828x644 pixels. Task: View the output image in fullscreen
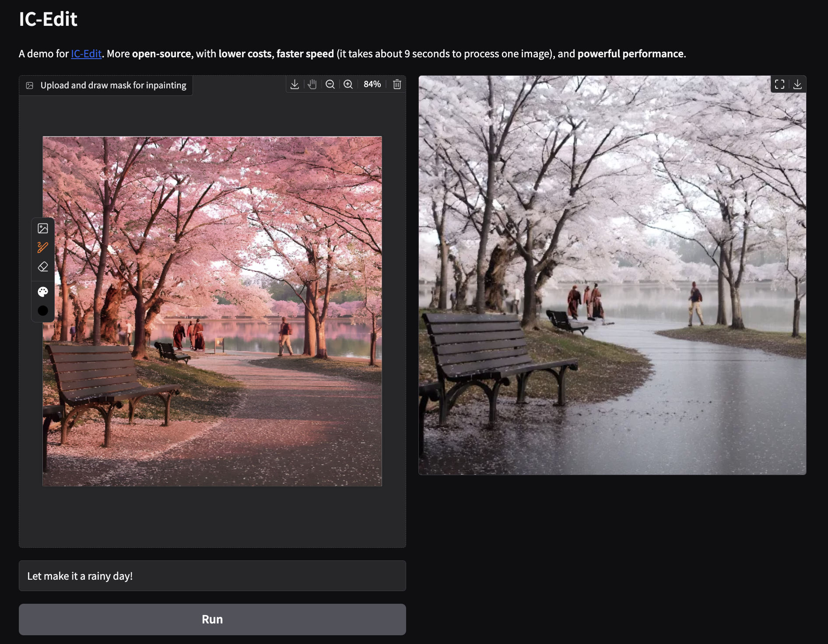779,84
